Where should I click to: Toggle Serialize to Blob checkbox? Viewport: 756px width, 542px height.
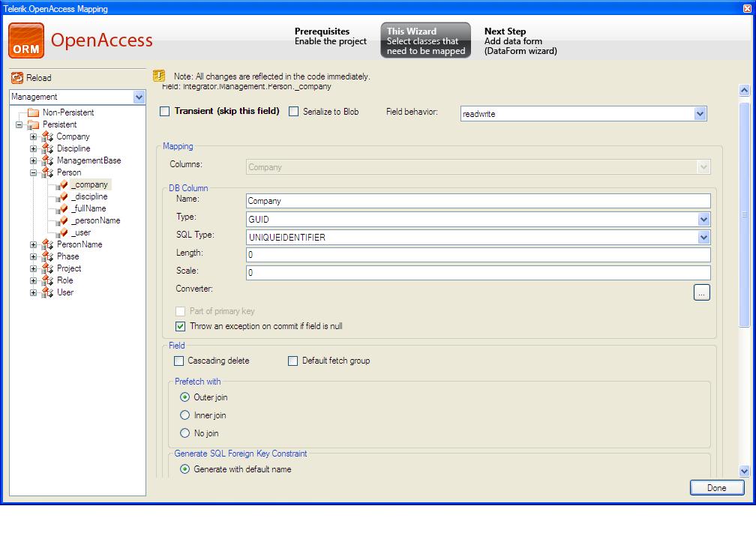click(294, 111)
